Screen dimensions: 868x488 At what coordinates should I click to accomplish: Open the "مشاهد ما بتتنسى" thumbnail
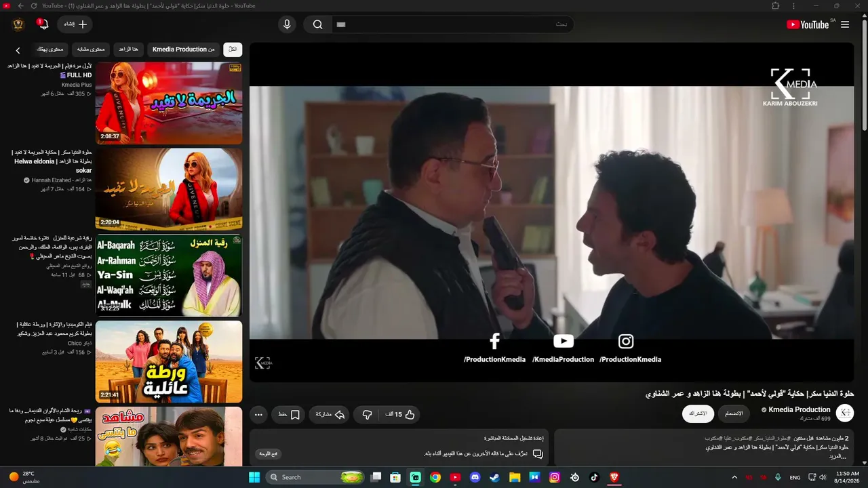(169, 437)
